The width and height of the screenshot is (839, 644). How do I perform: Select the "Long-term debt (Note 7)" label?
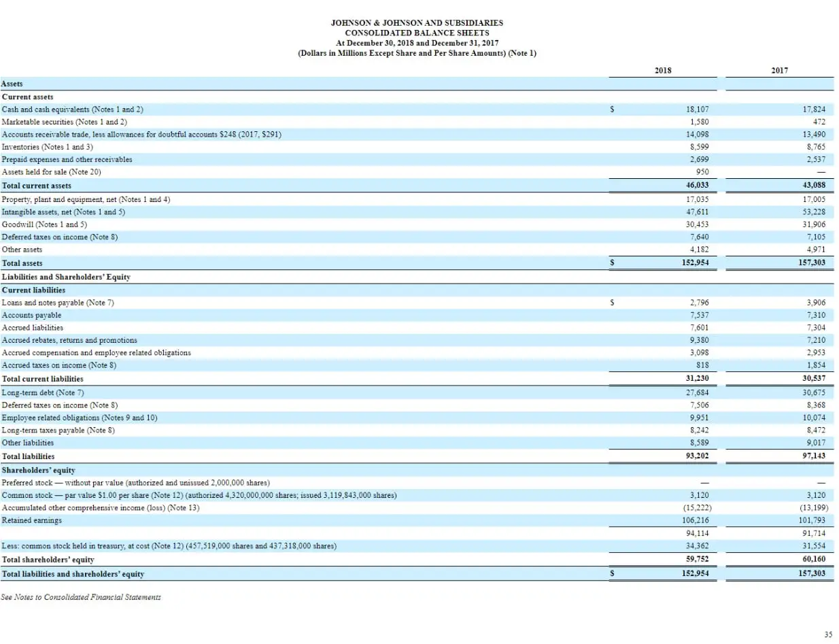(x=44, y=392)
